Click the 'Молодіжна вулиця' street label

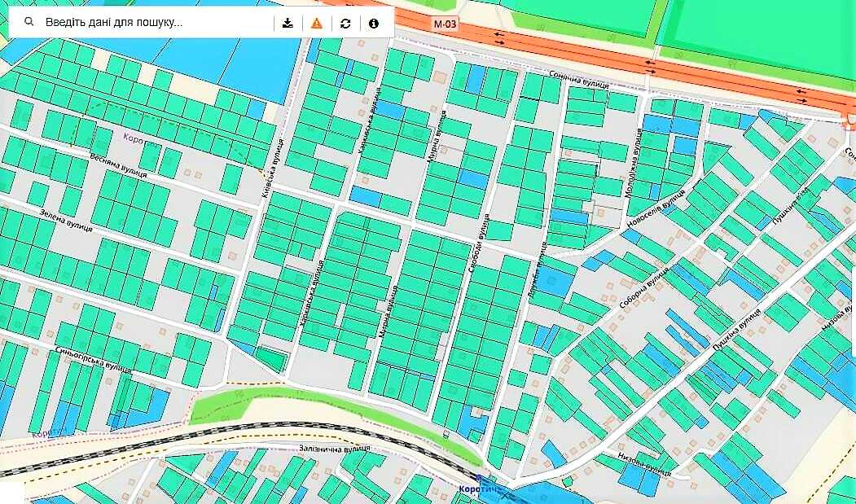[634, 163]
